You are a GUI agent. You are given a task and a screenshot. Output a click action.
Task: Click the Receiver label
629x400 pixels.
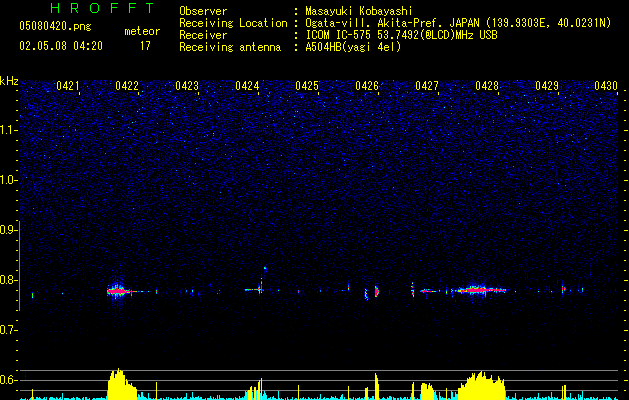[x=203, y=35]
